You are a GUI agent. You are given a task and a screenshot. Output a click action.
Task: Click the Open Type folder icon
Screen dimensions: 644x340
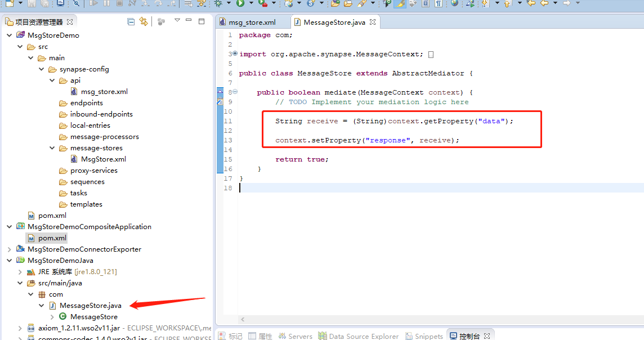click(336, 3)
